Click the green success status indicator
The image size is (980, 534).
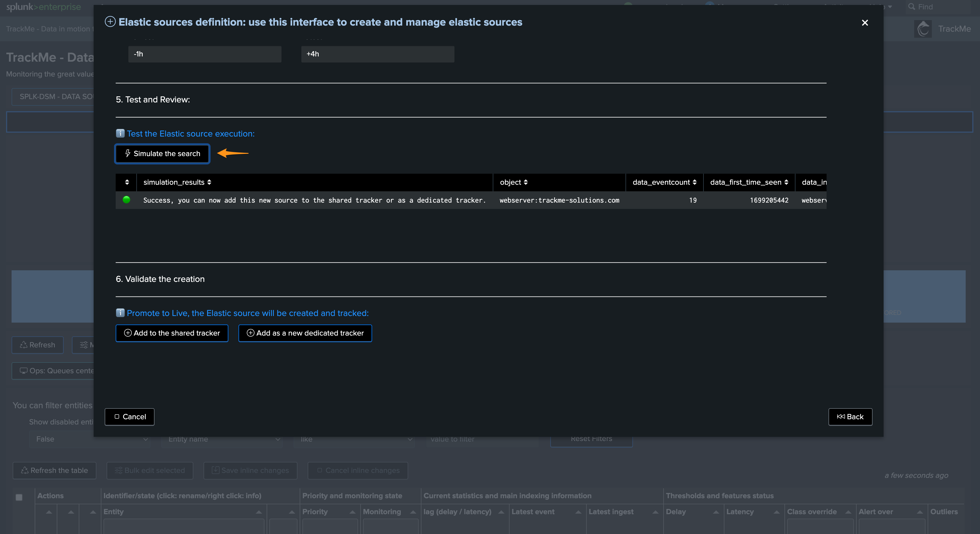coord(126,200)
